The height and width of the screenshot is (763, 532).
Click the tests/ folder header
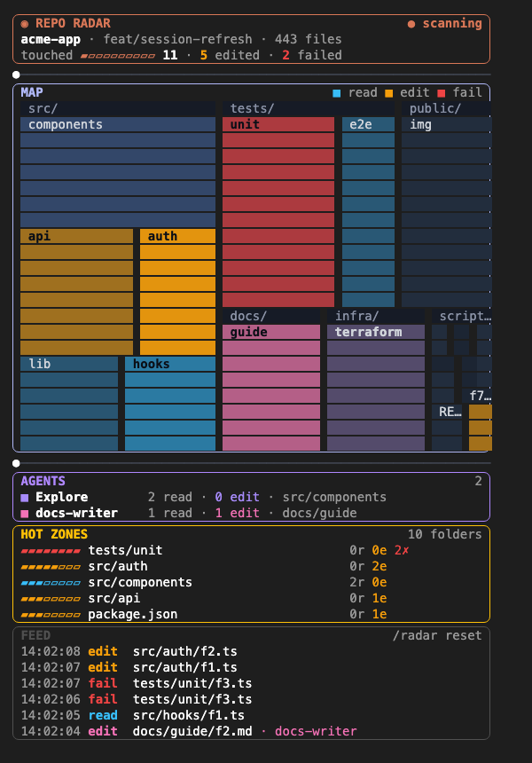pos(309,108)
